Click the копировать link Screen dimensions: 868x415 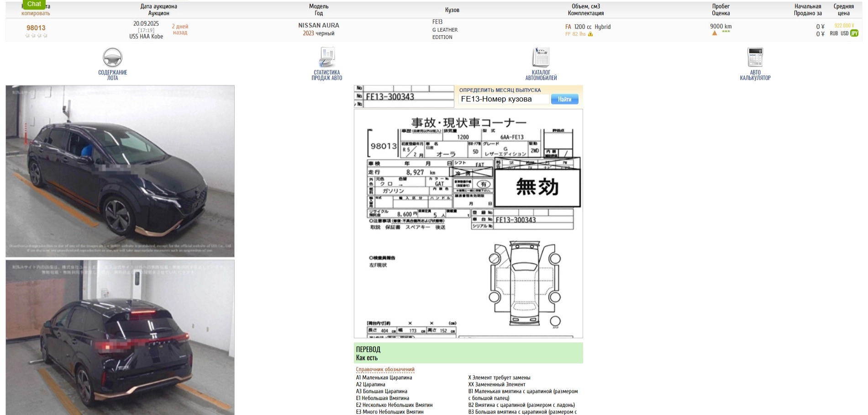[36, 13]
